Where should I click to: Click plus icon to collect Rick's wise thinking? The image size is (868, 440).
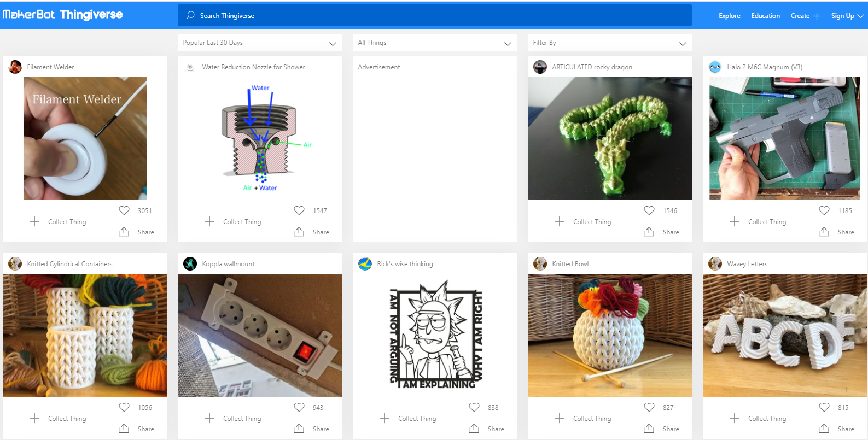(385, 418)
